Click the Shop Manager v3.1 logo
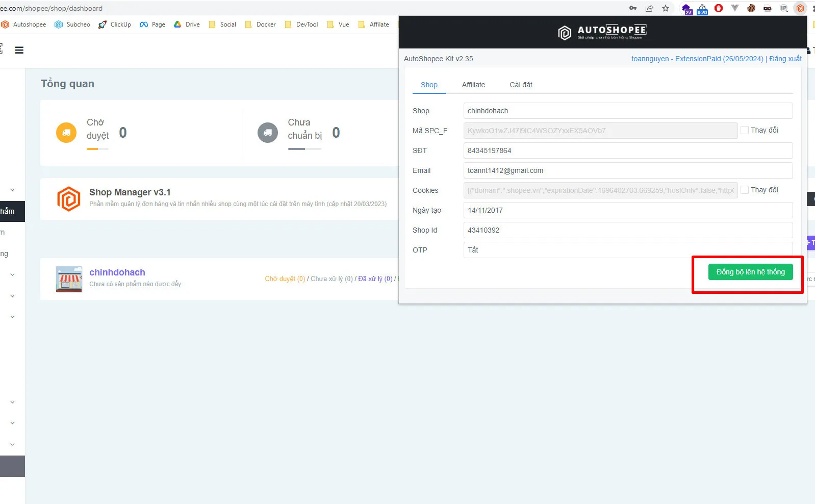 coord(69,198)
